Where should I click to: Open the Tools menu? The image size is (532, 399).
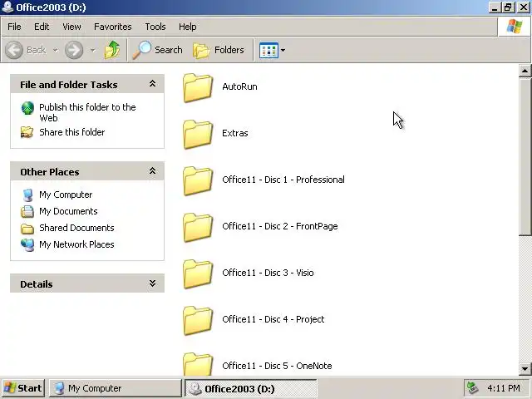coord(155,27)
